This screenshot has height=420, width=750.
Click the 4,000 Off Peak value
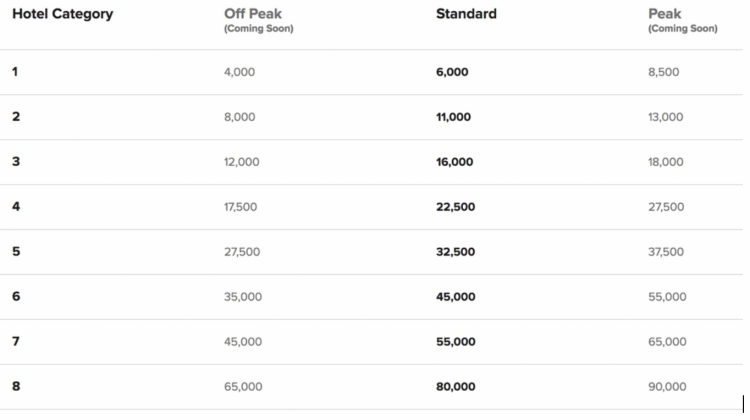[x=239, y=72]
